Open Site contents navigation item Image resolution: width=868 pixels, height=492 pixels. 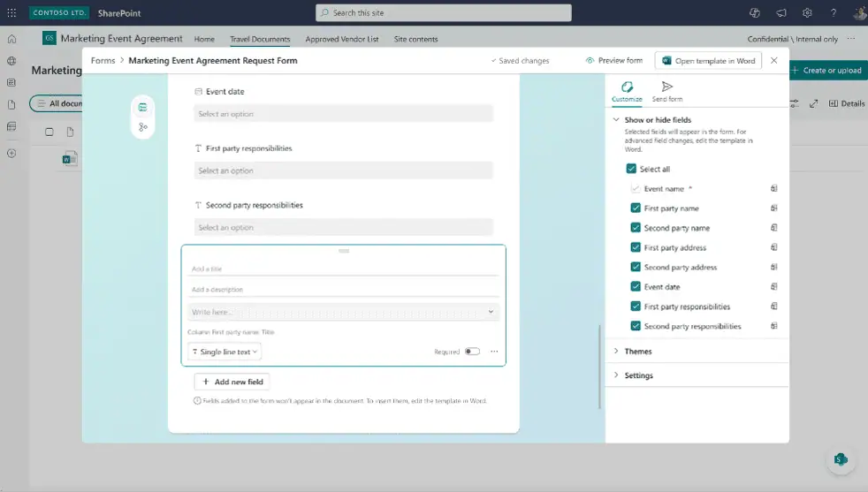[415, 39]
